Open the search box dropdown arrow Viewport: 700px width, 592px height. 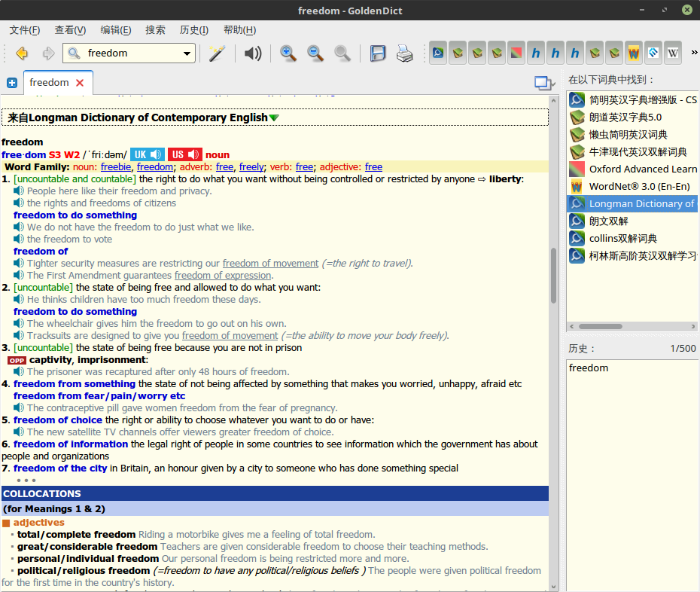(x=187, y=53)
